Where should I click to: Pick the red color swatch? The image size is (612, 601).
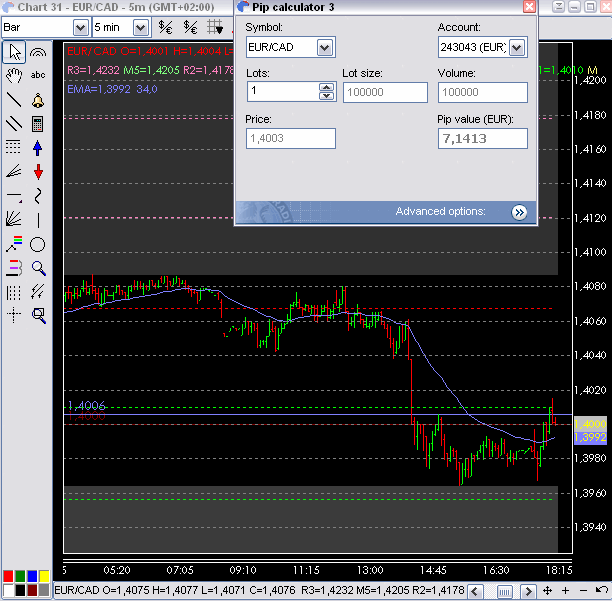point(8,577)
